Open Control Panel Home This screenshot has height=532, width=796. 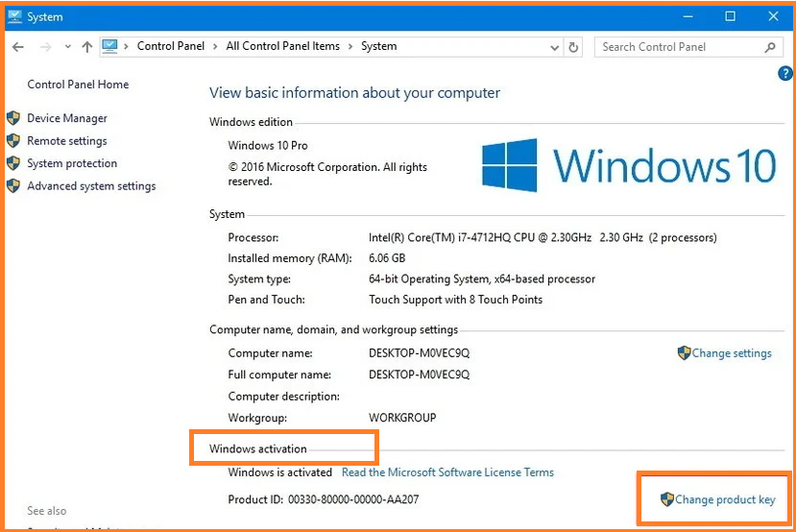(78, 85)
